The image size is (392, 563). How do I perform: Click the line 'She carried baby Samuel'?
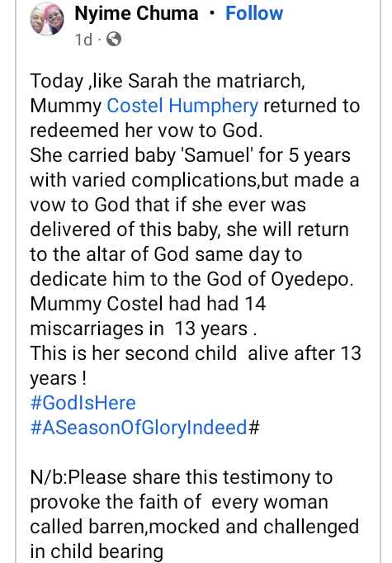(191, 155)
